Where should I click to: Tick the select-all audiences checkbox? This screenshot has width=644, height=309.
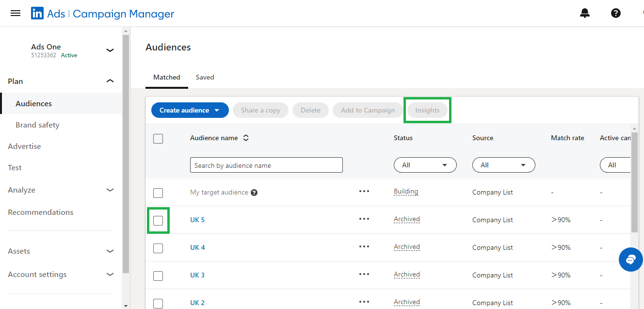coord(158,139)
